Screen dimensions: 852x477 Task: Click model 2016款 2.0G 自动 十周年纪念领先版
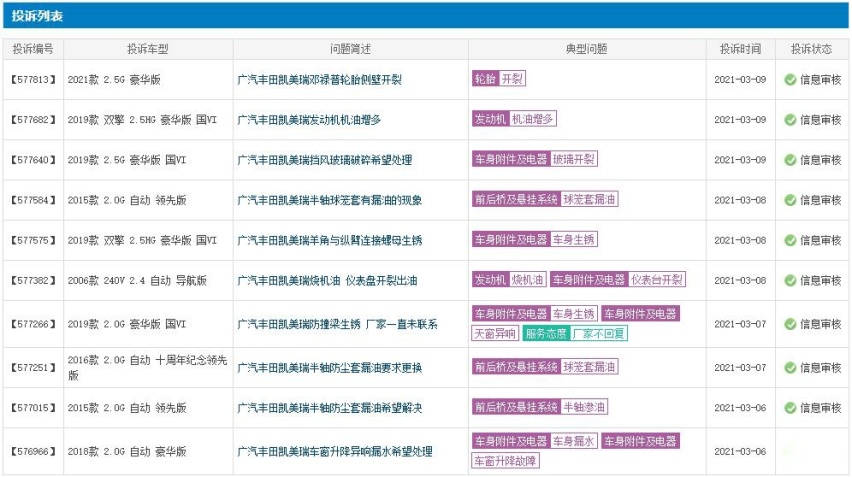point(147,368)
